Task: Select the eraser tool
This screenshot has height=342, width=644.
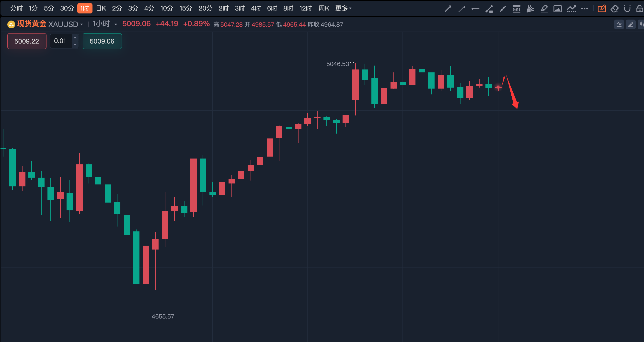Action: pyautogui.click(x=615, y=9)
